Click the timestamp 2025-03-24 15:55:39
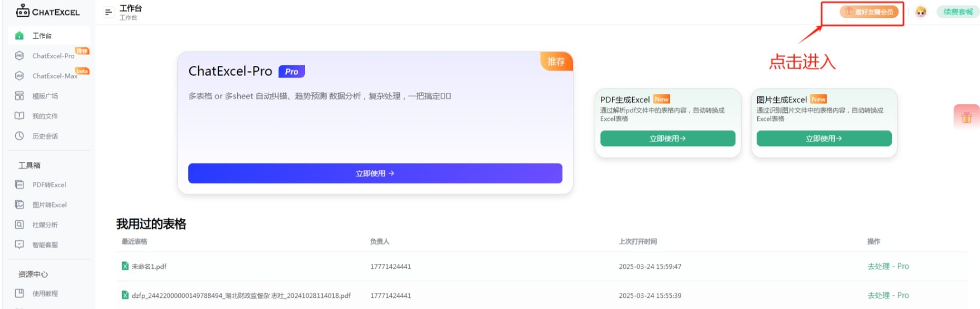The height and width of the screenshot is (309, 980). (650, 296)
